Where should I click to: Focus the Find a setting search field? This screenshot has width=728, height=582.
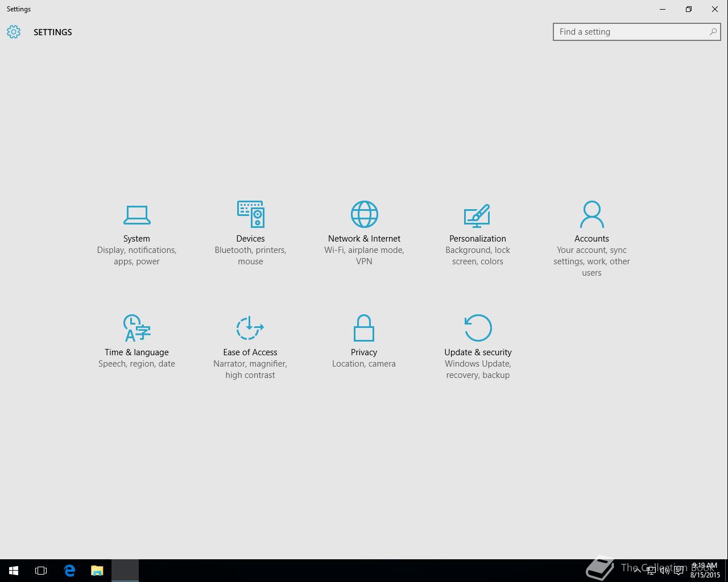pyautogui.click(x=636, y=32)
